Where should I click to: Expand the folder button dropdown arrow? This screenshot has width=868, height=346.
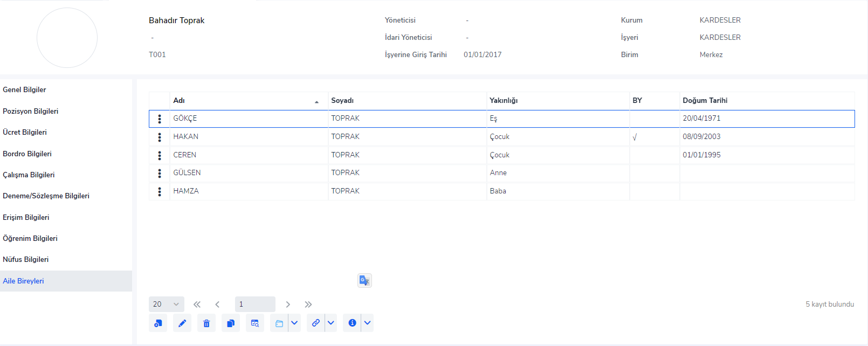coord(294,323)
